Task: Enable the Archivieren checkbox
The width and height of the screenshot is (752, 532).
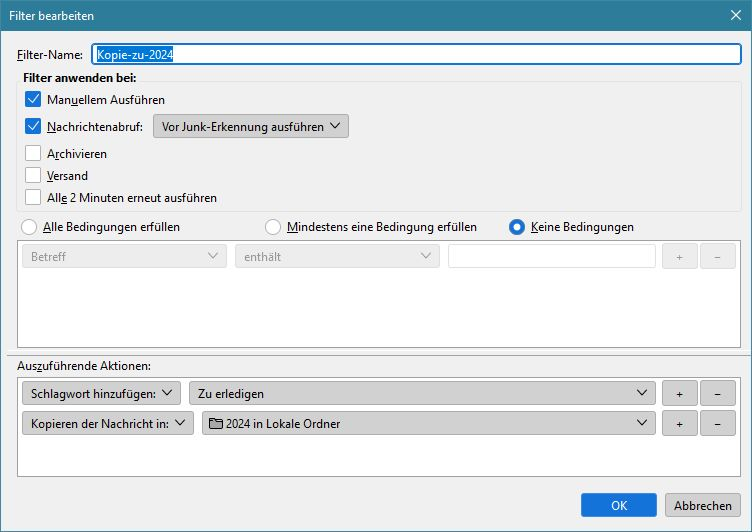Action: [x=33, y=154]
